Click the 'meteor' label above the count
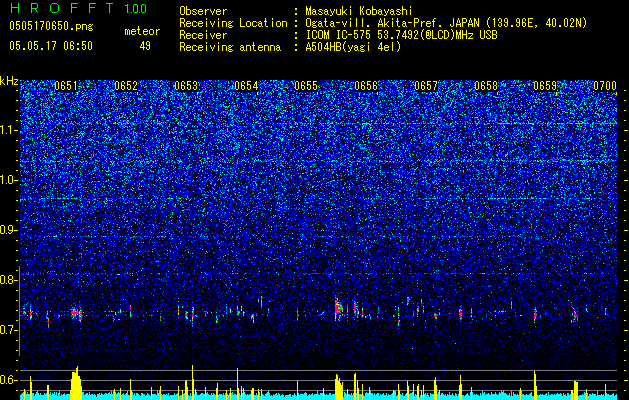This screenshot has height=400, width=629. point(142,31)
